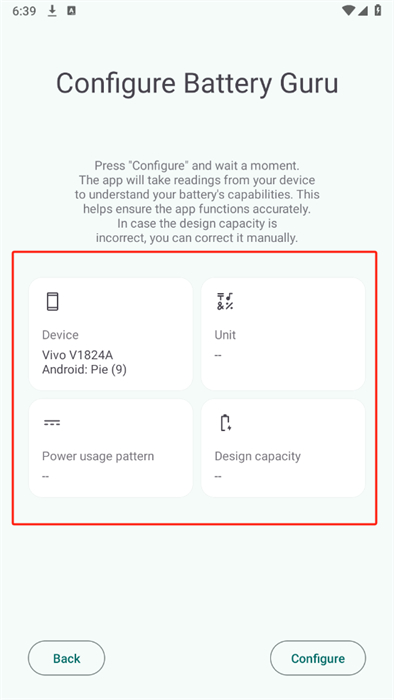The width and height of the screenshot is (394, 700).
Task: Open the Unit card
Action: tap(283, 334)
